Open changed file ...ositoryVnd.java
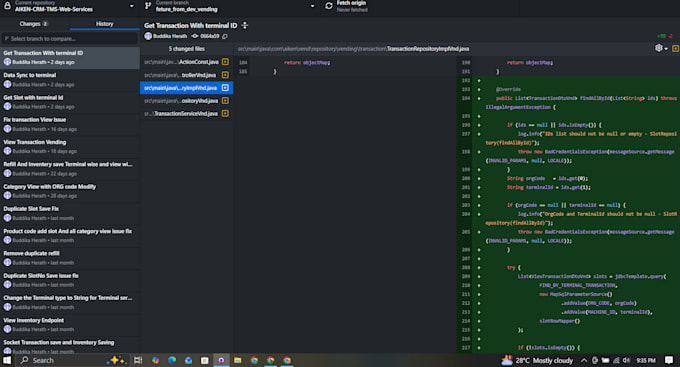 (x=186, y=101)
